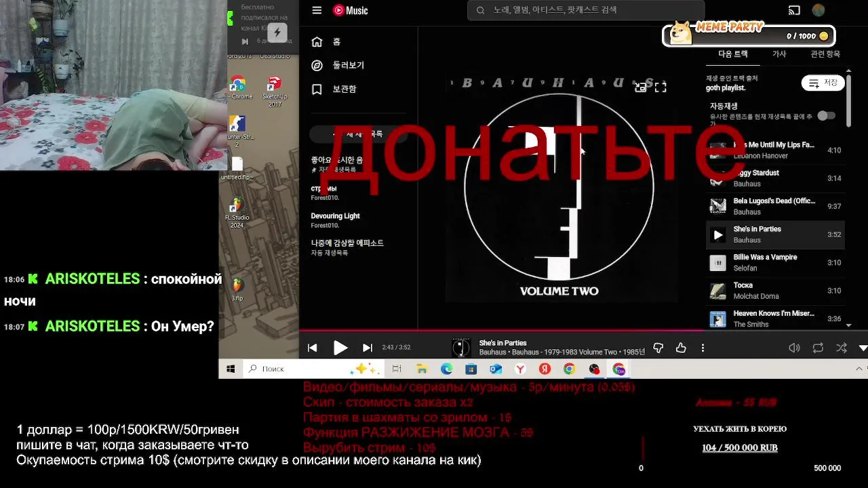Click the volume speaker icon
Screen dimensions: 868x488
coord(794,348)
